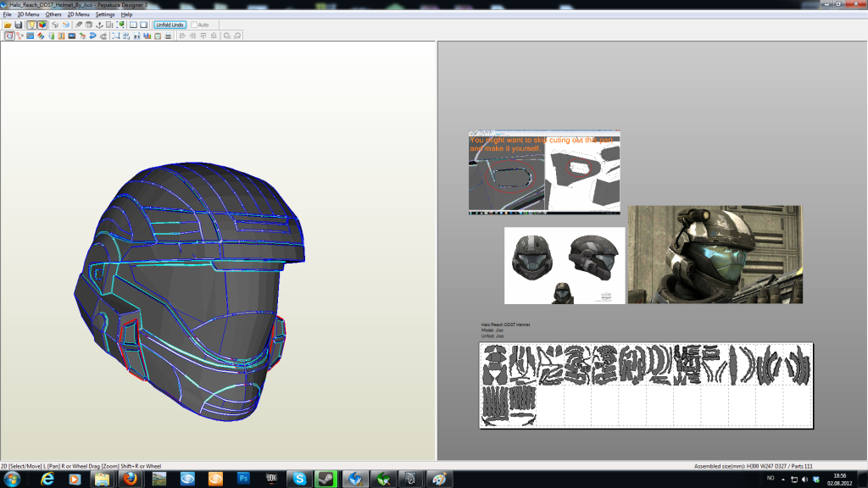Click the dark image texture icon

[x=71, y=36]
